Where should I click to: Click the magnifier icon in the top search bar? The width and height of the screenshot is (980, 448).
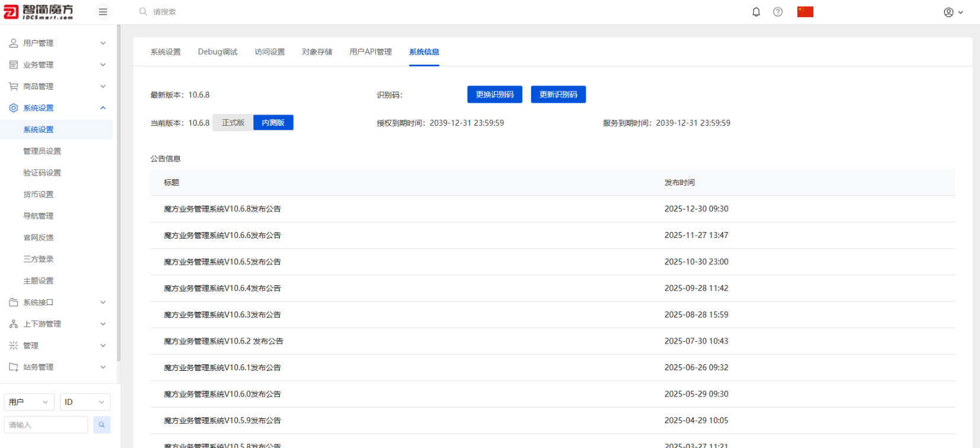[x=143, y=12]
